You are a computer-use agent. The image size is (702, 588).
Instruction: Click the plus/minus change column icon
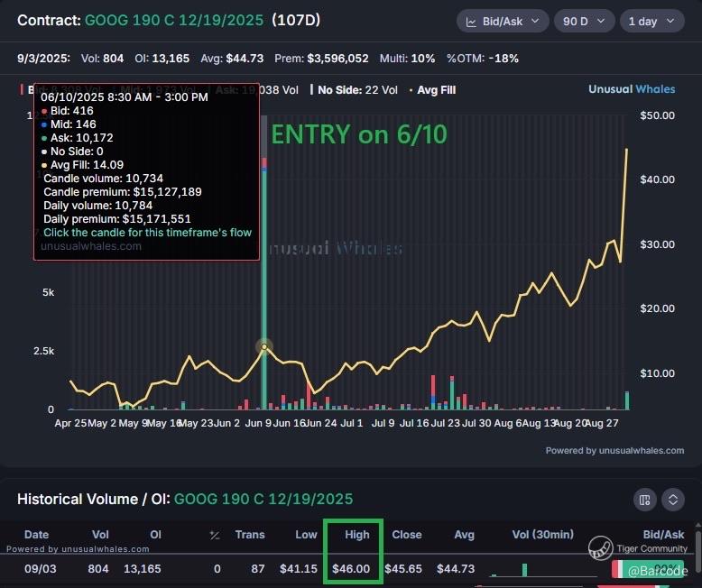click(215, 535)
